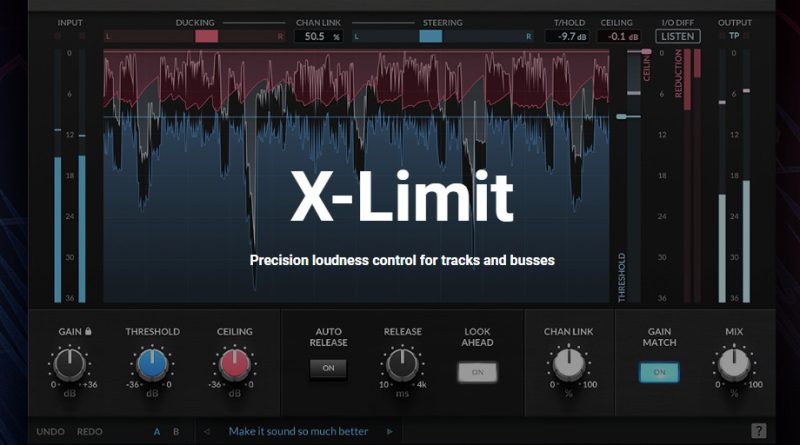Click the Ceiling -0.1 dB value
The height and width of the screenshot is (445, 800).
pos(619,36)
